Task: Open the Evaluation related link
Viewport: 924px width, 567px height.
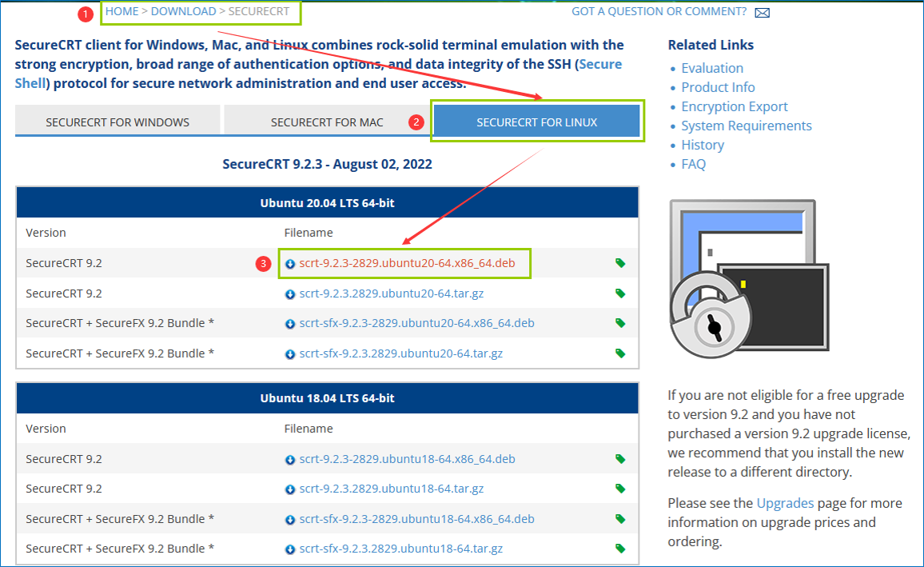Action: pyautogui.click(x=712, y=68)
